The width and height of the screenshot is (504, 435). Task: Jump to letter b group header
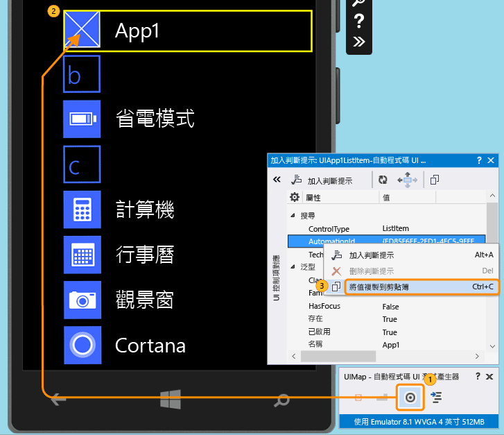click(x=82, y=74)
